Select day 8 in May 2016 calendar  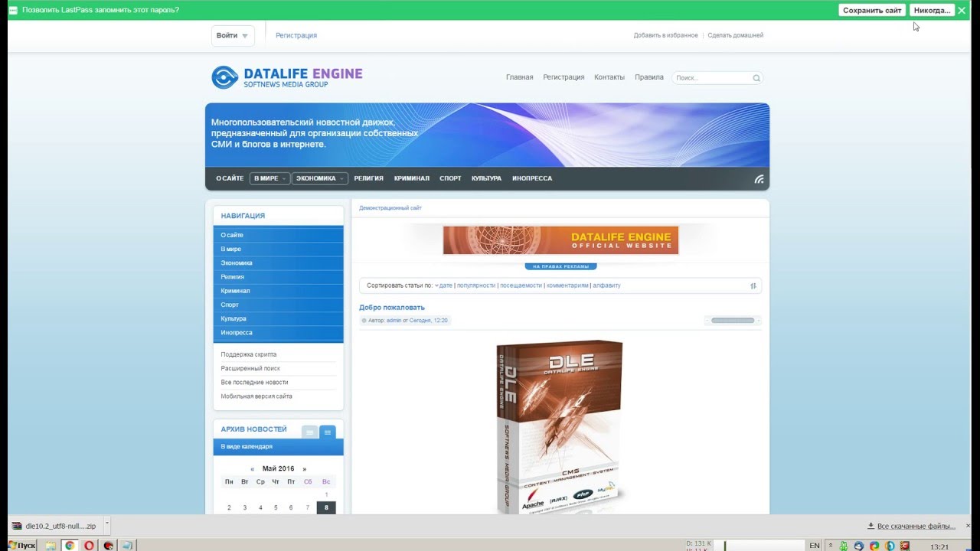click(326, 507)
